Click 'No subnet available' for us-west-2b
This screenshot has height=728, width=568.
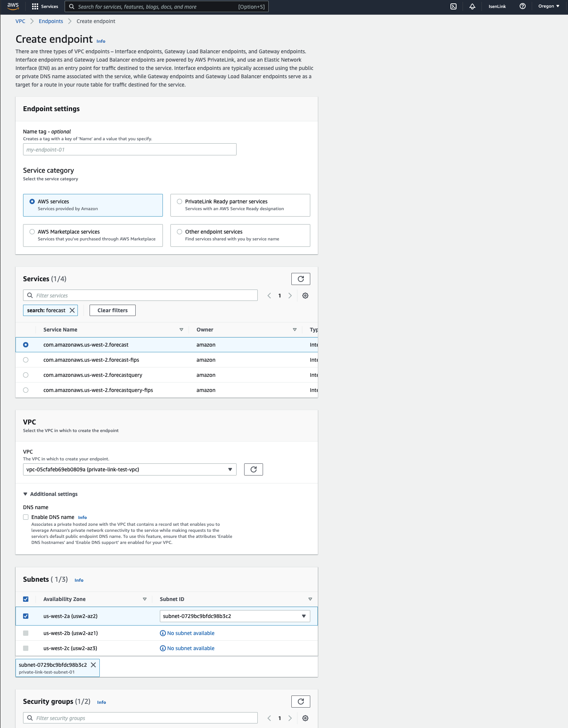coord(191,633)
